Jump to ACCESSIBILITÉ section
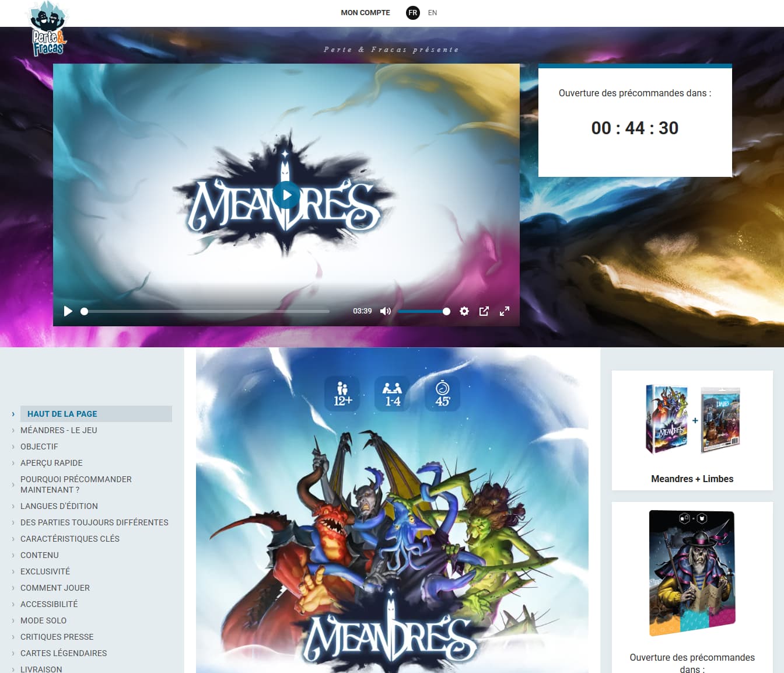Image resolution: width=784 pixels, height=673 pixels. [49, 604]
